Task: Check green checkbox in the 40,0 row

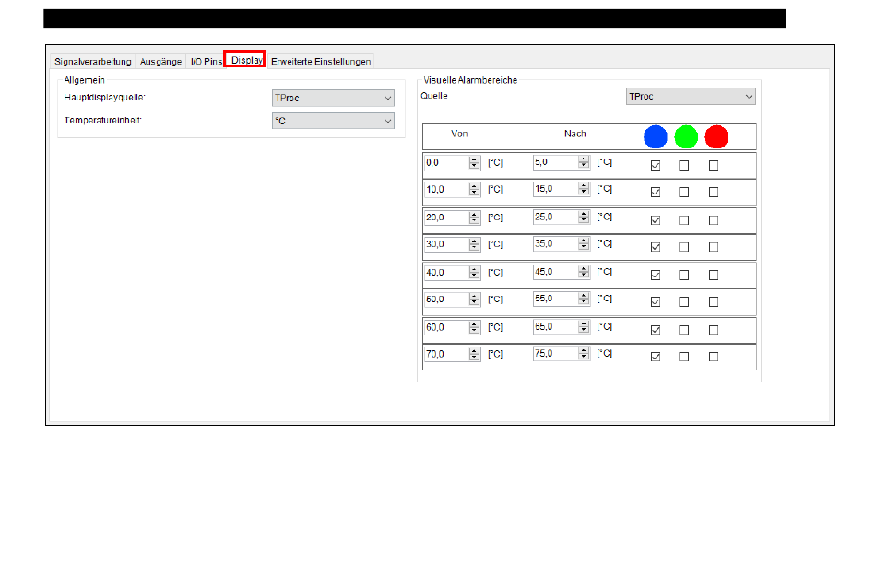Action: (684, 275)
